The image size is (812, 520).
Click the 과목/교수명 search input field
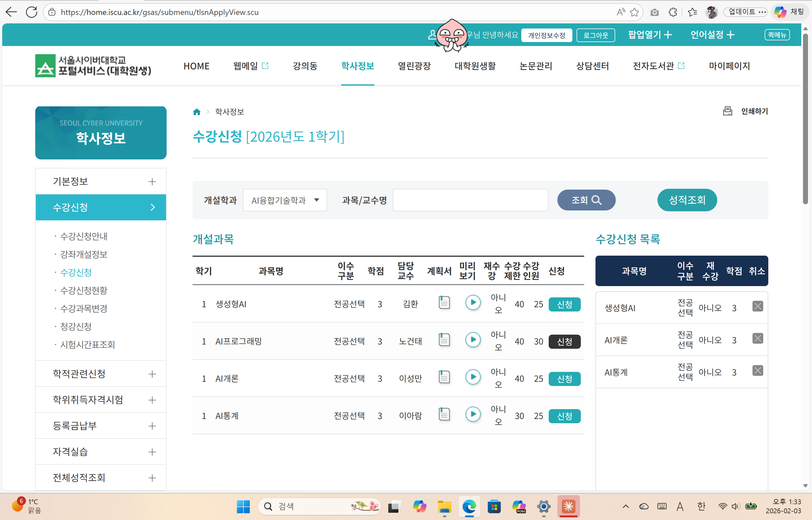470,200
